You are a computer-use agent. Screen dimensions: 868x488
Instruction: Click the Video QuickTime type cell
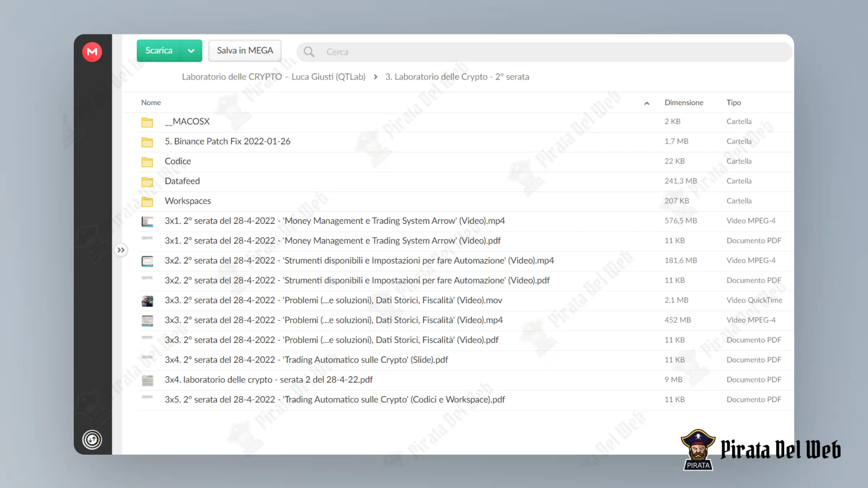tap(754, 300)
